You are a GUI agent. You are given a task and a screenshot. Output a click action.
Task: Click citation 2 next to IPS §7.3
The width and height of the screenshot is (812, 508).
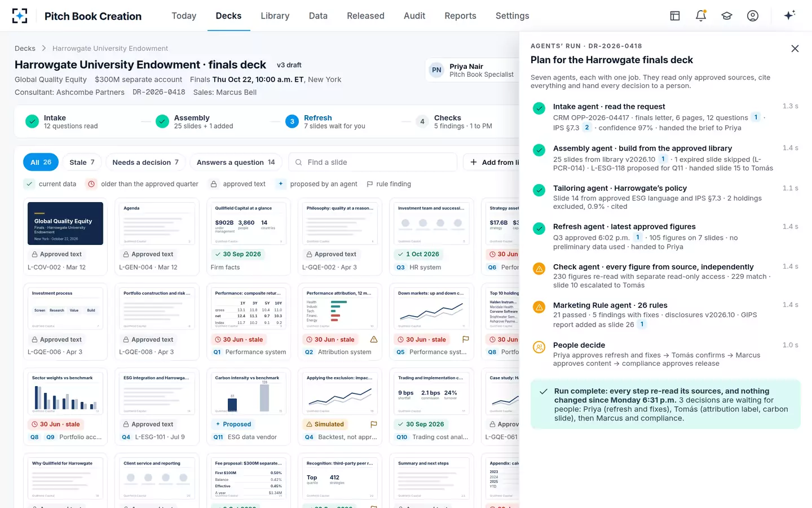pos(587,128)
